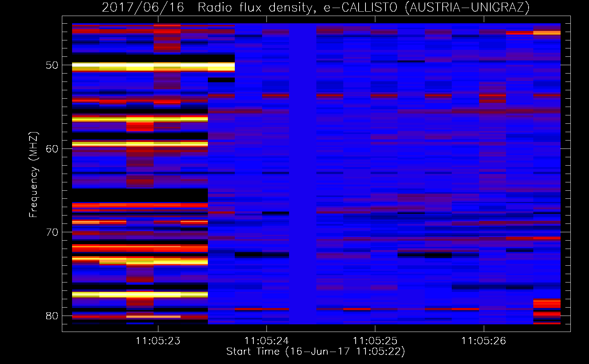Click the 11:05:23 time tick label

click(x=158, y=341)
